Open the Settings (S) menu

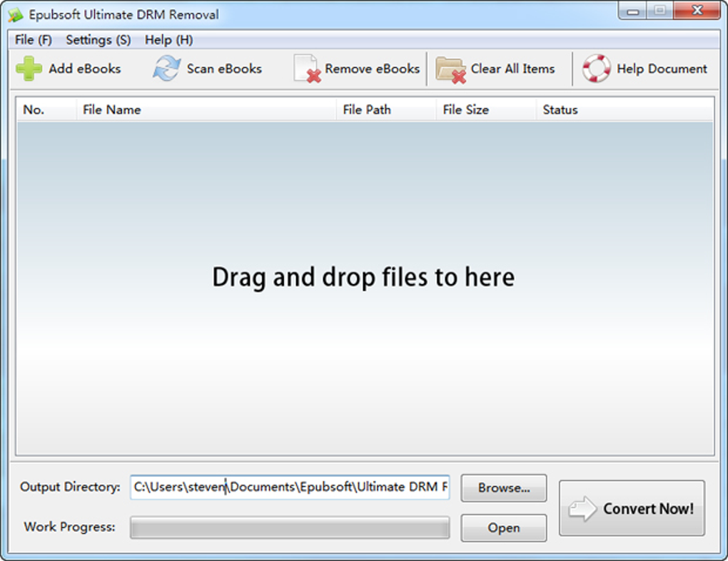98,40
